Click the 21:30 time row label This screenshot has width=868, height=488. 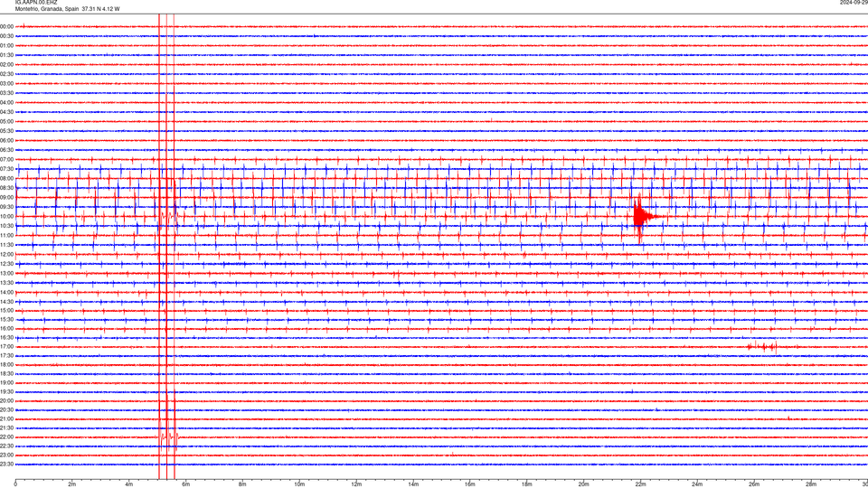[6, 428]
